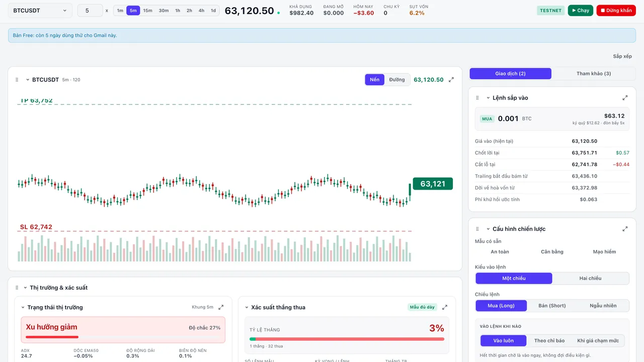Select the 15m timeframe
The width and height of the screenshot is (644, 362).
coord(147,11)
